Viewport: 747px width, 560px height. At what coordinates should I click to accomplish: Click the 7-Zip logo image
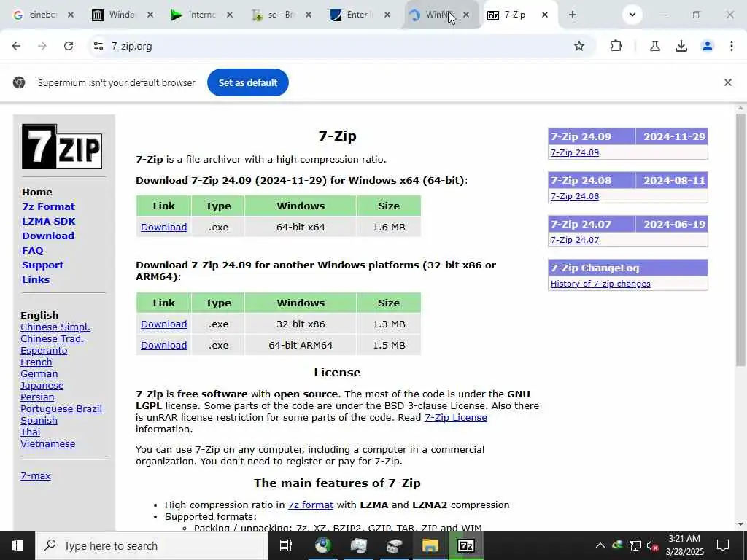pyautogui.click(x=62, y=147)
